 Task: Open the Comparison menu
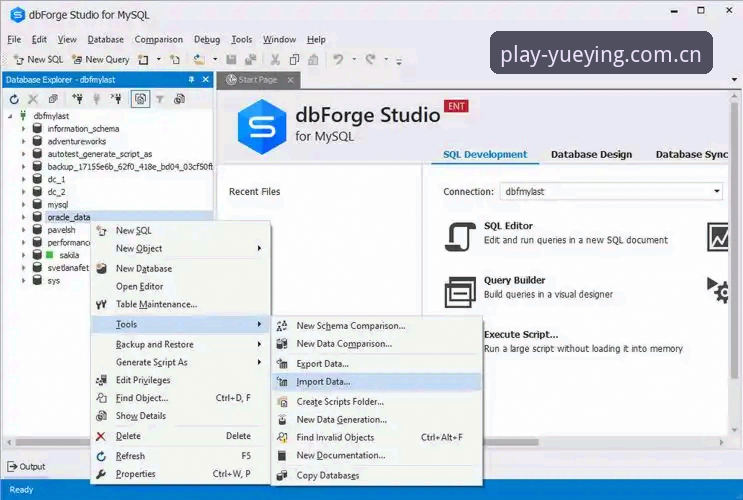[x=159, y=39]
